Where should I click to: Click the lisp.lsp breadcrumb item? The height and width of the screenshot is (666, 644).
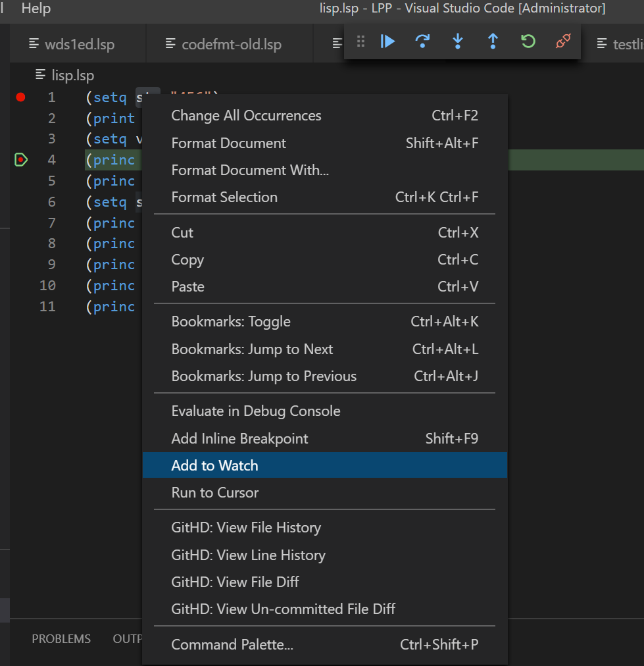[65, 75]
